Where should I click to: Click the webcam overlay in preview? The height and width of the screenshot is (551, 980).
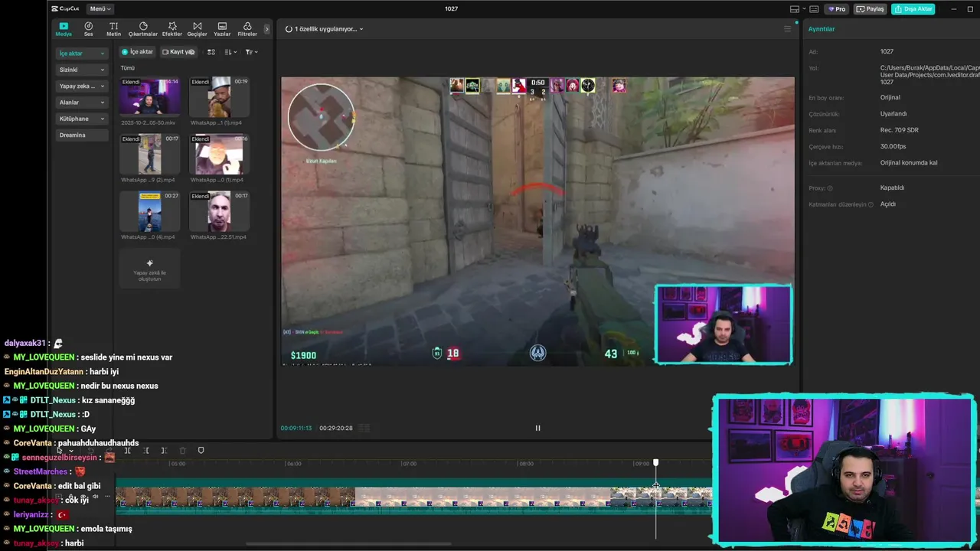(x=724, y=324)
